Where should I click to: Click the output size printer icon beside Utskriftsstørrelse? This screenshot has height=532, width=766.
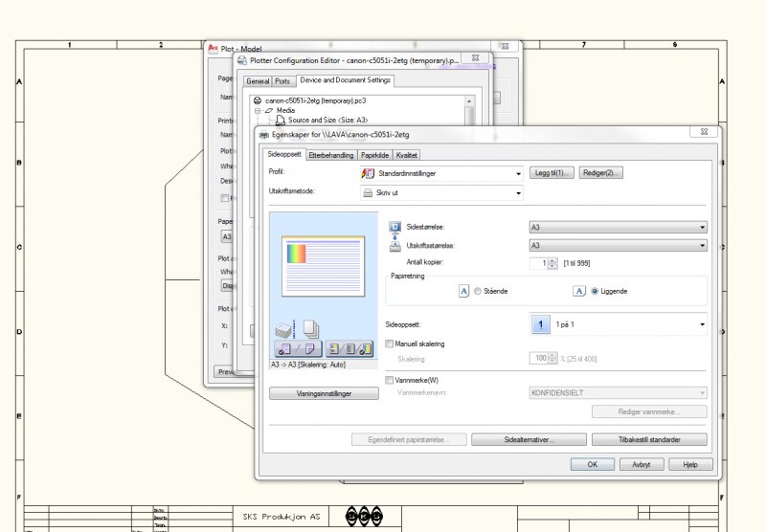click(394, 246)
